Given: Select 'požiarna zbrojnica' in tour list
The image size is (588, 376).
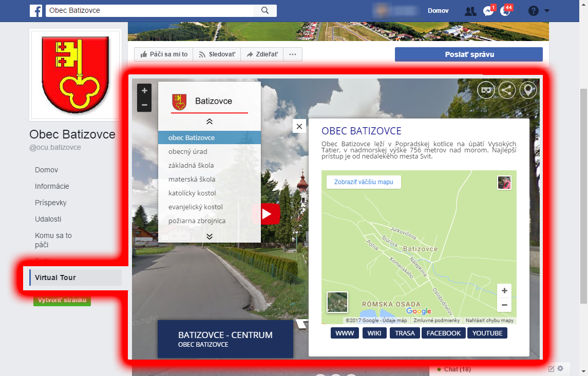Looking at the screenshot, I should click(x=209, y=221).
